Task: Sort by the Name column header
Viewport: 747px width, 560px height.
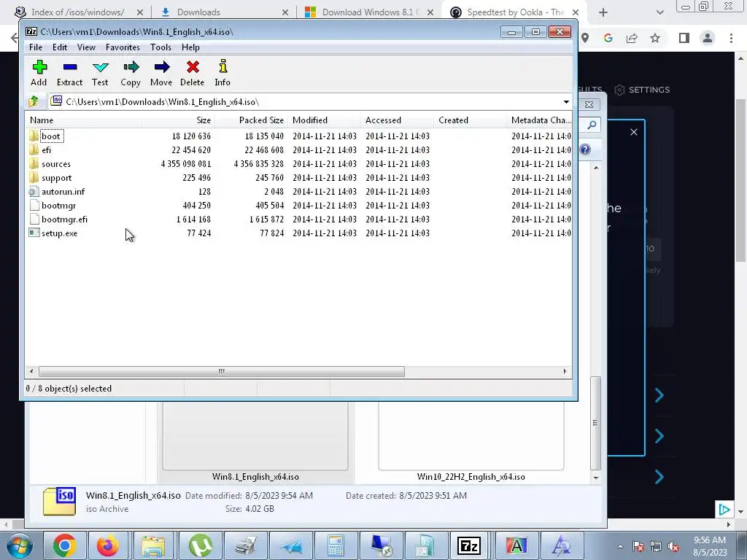Action: pos(84,120)
